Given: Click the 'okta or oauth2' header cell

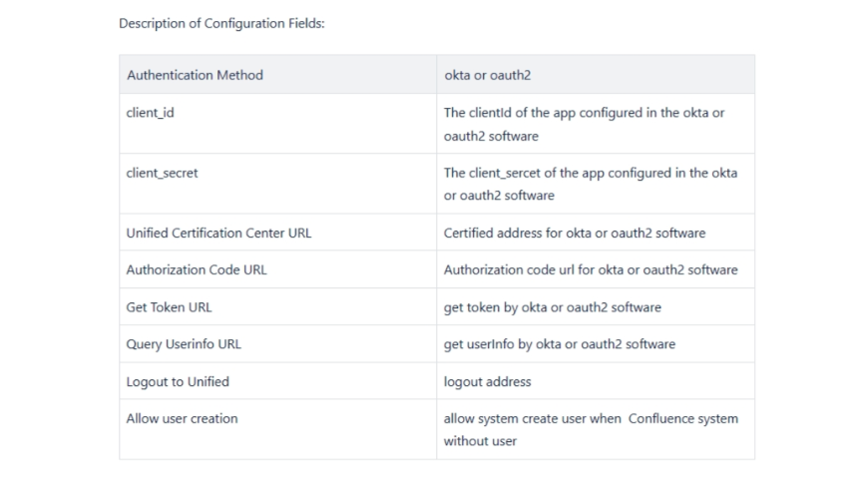Looking at the screenshot, I should tap(487, 75).
